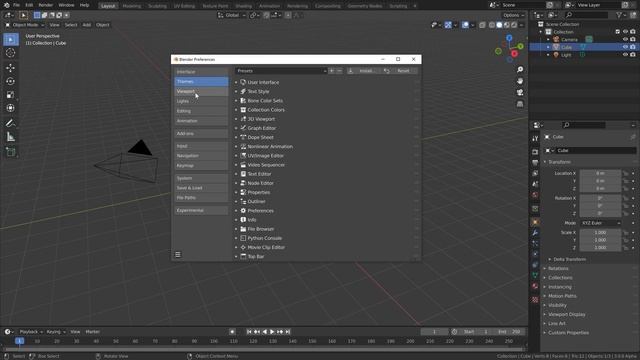Click the Install theme button
The height and width of the screenshot is (360, 640).
362,71
